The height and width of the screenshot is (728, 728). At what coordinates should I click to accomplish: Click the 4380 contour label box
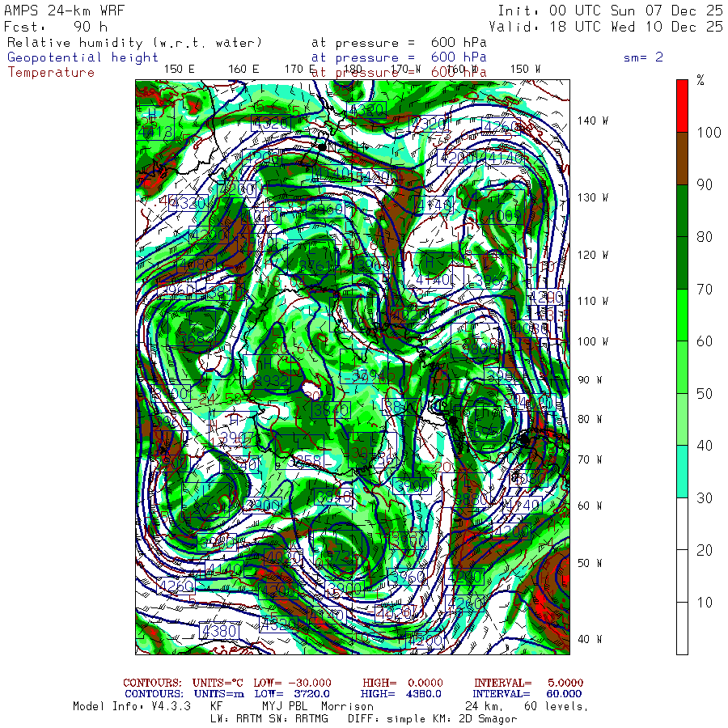point(219,630)
